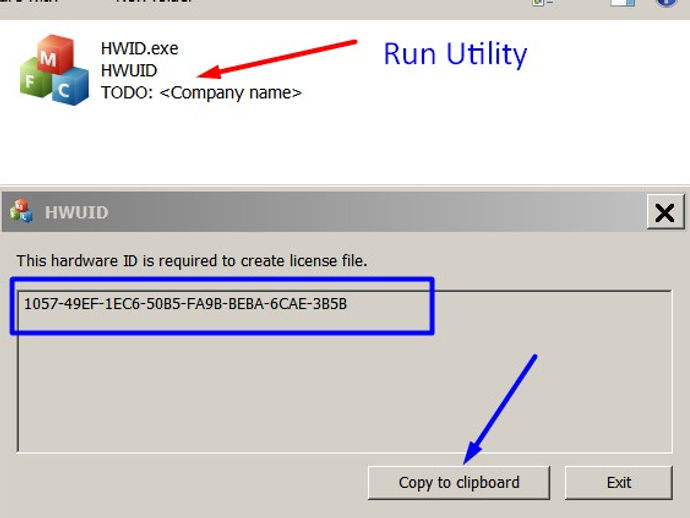Click the HWUID title bar text
Screen dimensions: 690x518
click(x=77, y=213)
